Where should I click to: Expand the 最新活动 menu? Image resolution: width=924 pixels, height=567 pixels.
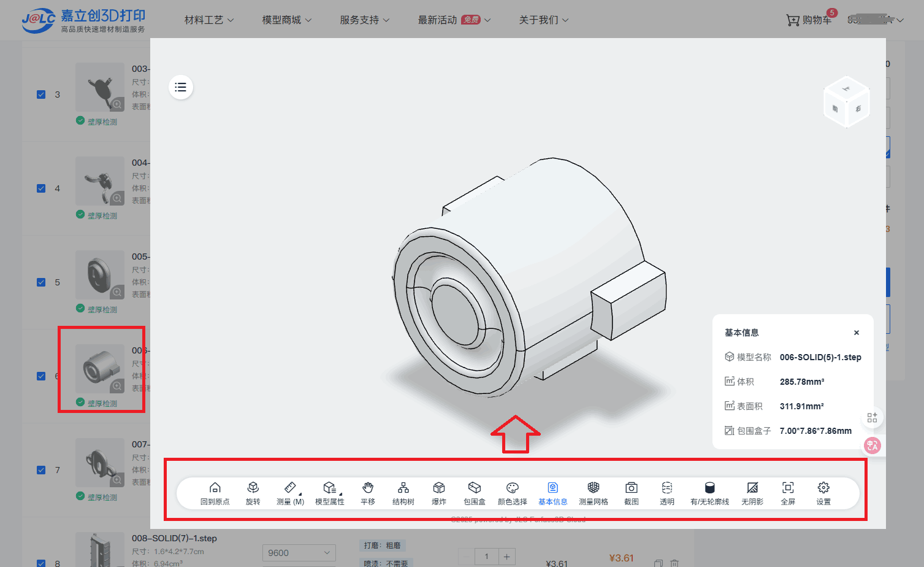[454, 20]
